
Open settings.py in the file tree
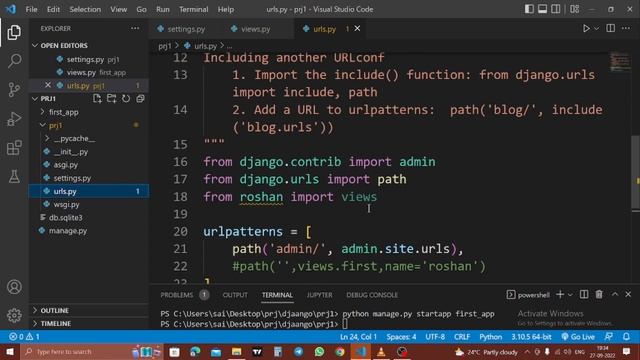click(x=89, y=178)
